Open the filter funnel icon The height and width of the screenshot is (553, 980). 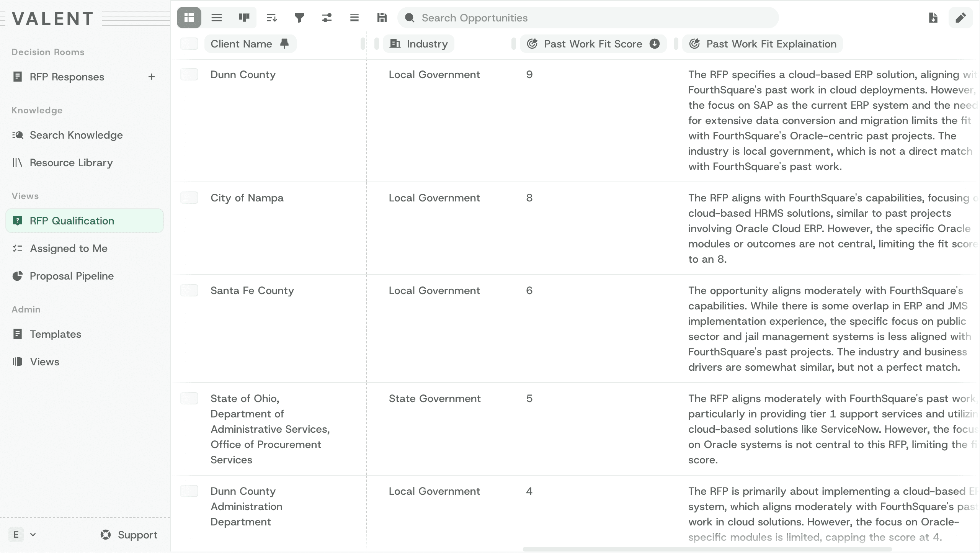[x=299, y=18]
